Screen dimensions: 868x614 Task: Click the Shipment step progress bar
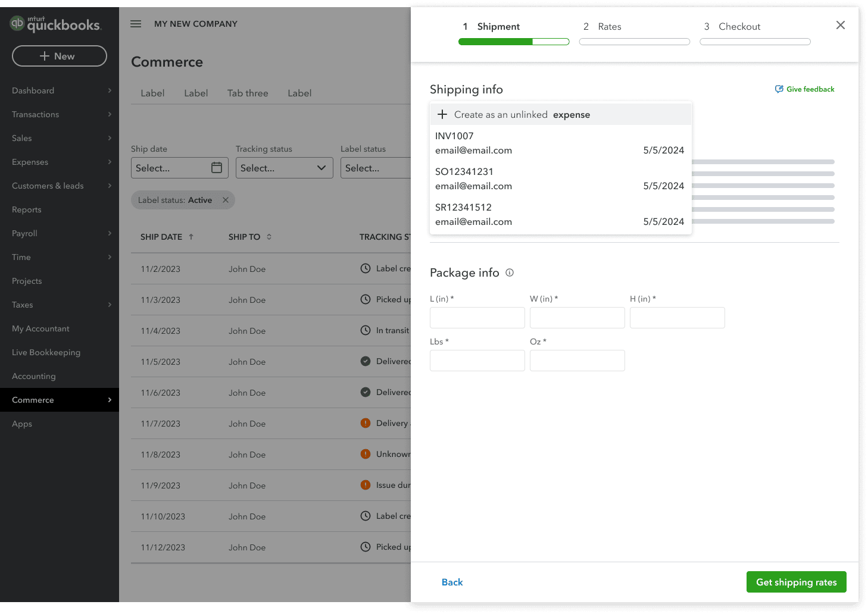(x=514, y=42)
